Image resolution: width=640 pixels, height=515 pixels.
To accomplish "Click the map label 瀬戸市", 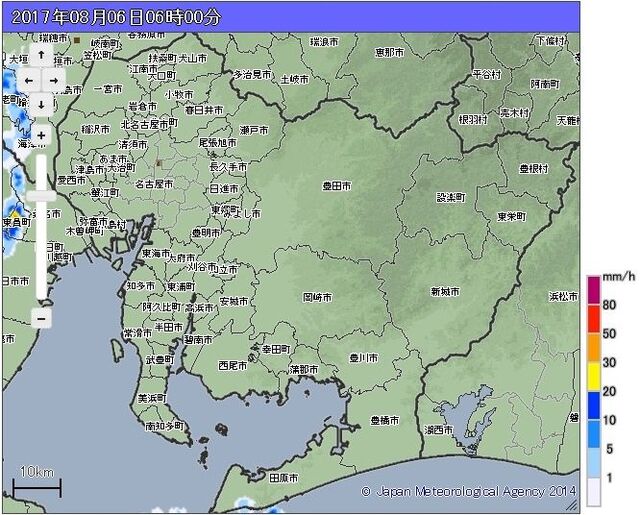I will pos(254,130).
